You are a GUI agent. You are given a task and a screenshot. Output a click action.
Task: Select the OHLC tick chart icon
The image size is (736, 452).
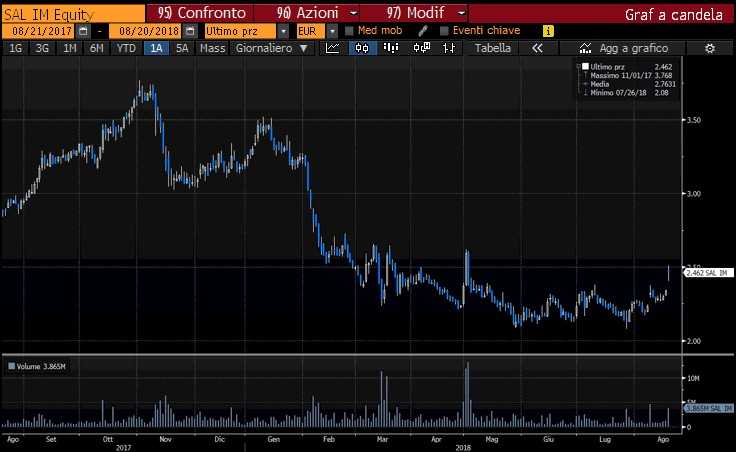point(449,48)
